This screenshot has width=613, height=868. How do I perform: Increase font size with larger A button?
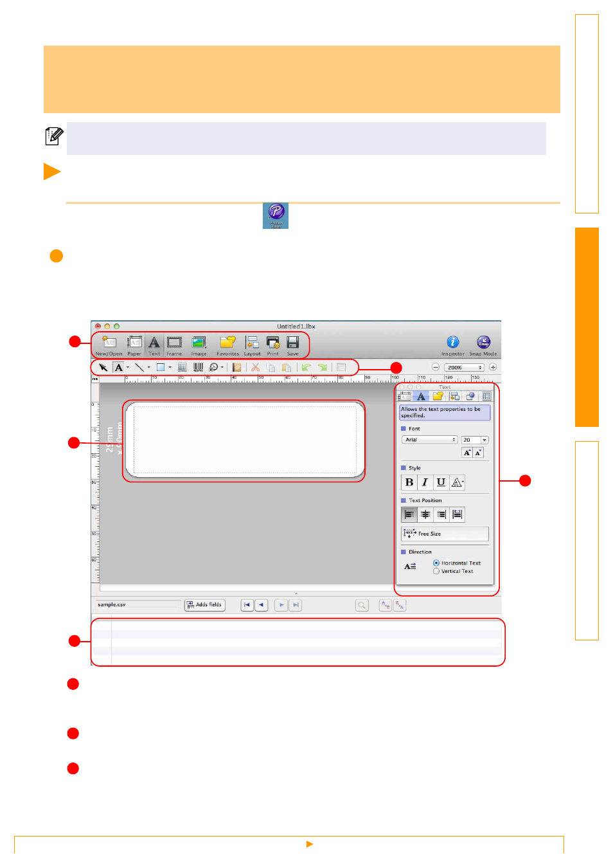pos(467,453)
